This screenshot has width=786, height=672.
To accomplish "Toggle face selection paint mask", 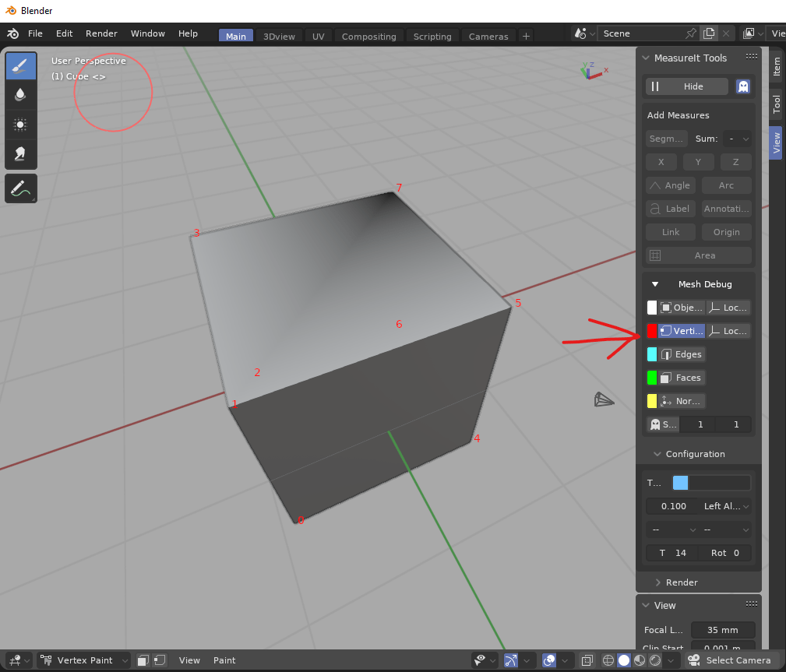I will 143,660.
